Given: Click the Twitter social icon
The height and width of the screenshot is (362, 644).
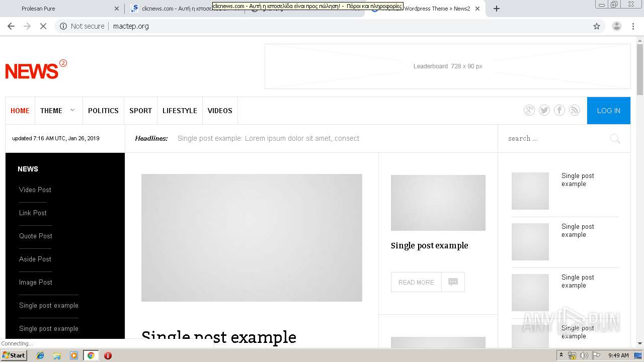Looking at the screenshot, I should [544, 111].
